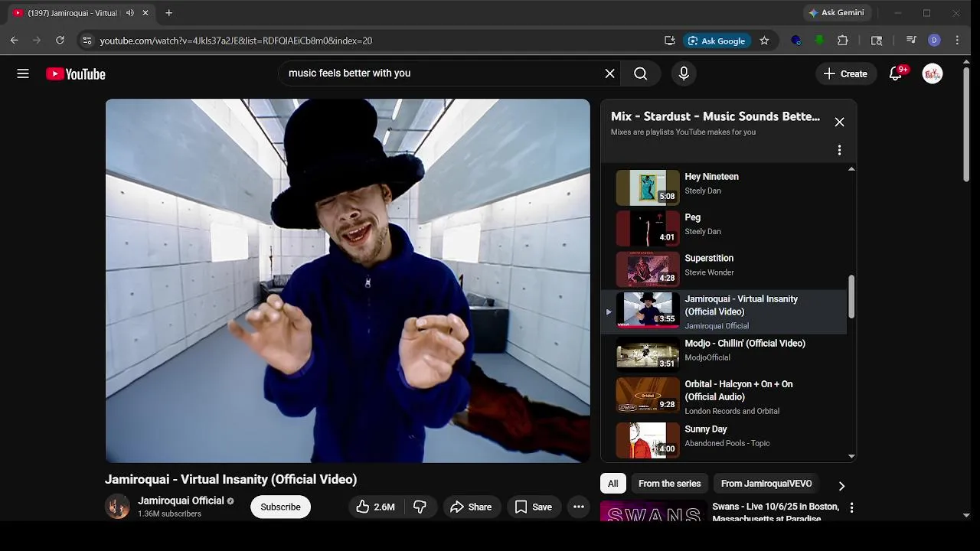This screenshot has width=980, height=551.
Task: Click the Peg playlist thumbnail
Action: click(x=648, y=228)
